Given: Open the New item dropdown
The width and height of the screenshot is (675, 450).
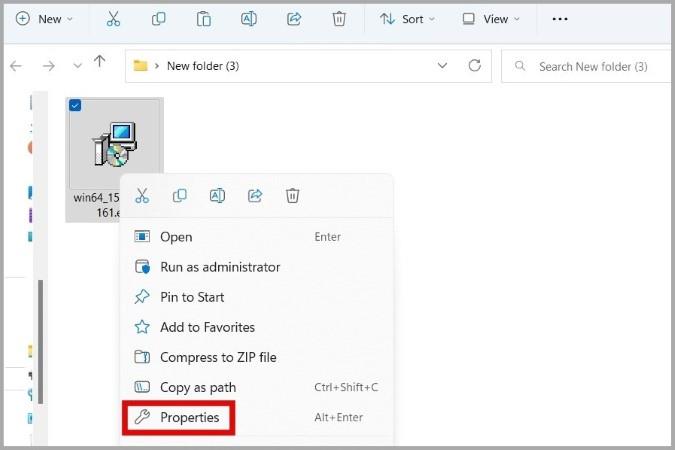Looking at the screenshot, I should coord(44,19).
